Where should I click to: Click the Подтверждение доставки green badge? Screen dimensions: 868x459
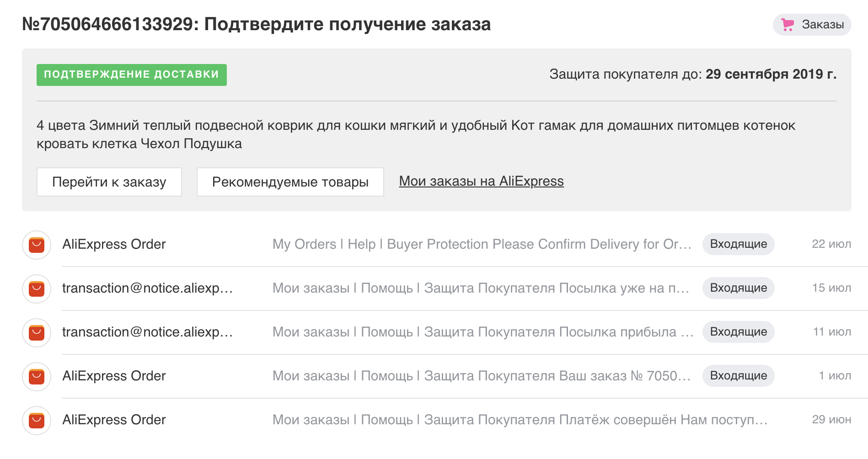click(x=132, y=75)
